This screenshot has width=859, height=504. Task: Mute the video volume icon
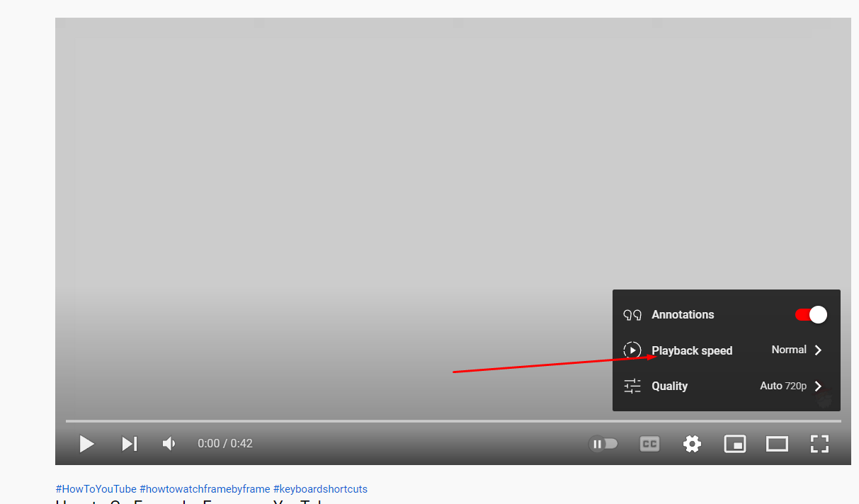point(168,444)
